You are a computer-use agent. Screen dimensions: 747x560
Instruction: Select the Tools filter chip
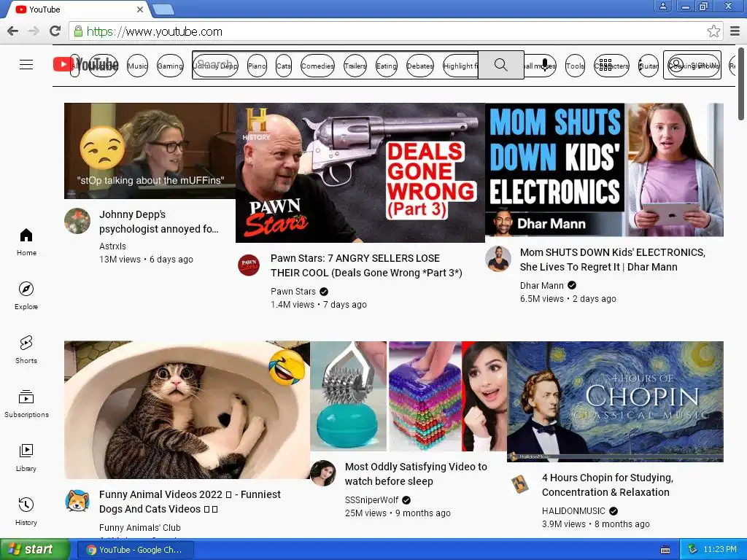(x=575, y=66)
